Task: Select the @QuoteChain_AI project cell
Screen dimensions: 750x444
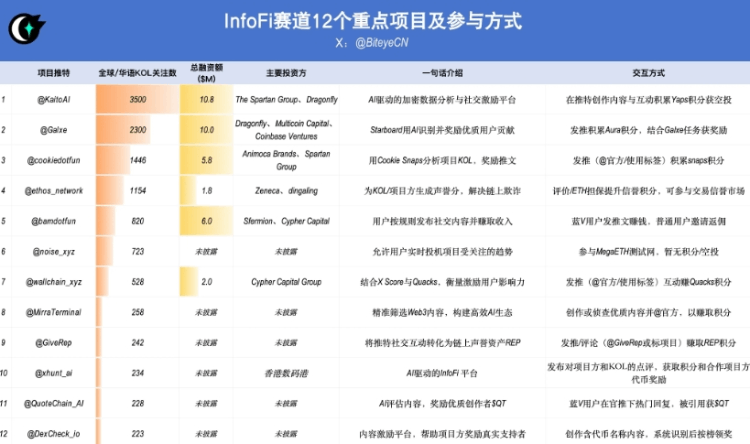Action: click(x=54, y=403)
